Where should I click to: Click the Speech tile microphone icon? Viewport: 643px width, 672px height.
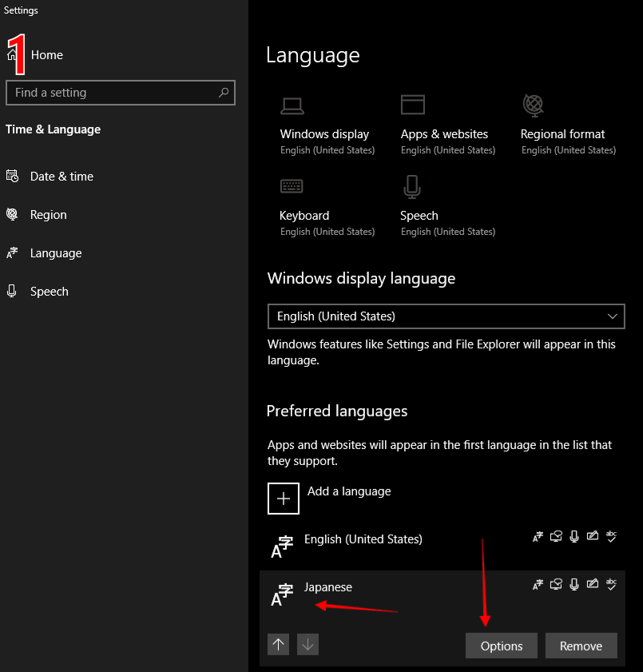click(x=412, y=187)
